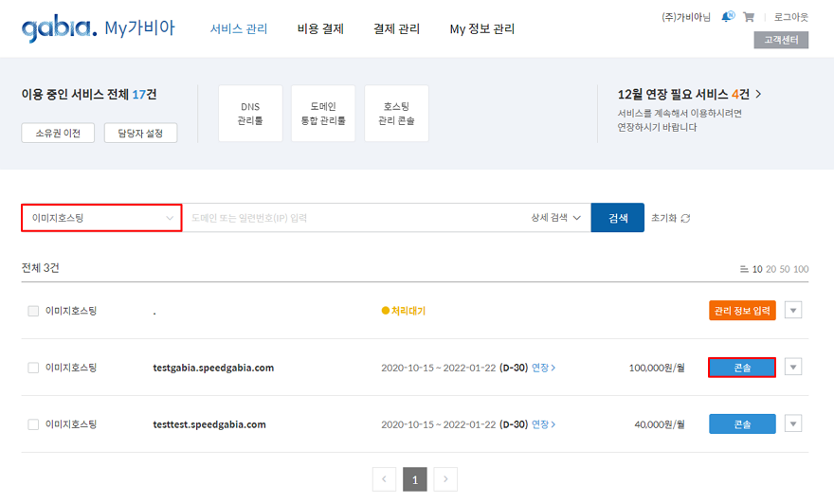The image size is (834, 504).
Task: Click the gabia logo
Action: coord(60,28)
